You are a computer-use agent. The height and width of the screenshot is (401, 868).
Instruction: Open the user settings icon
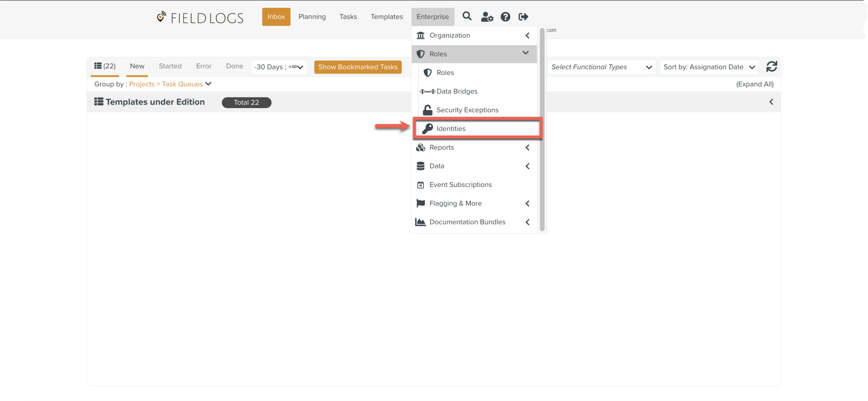[486, 17]
